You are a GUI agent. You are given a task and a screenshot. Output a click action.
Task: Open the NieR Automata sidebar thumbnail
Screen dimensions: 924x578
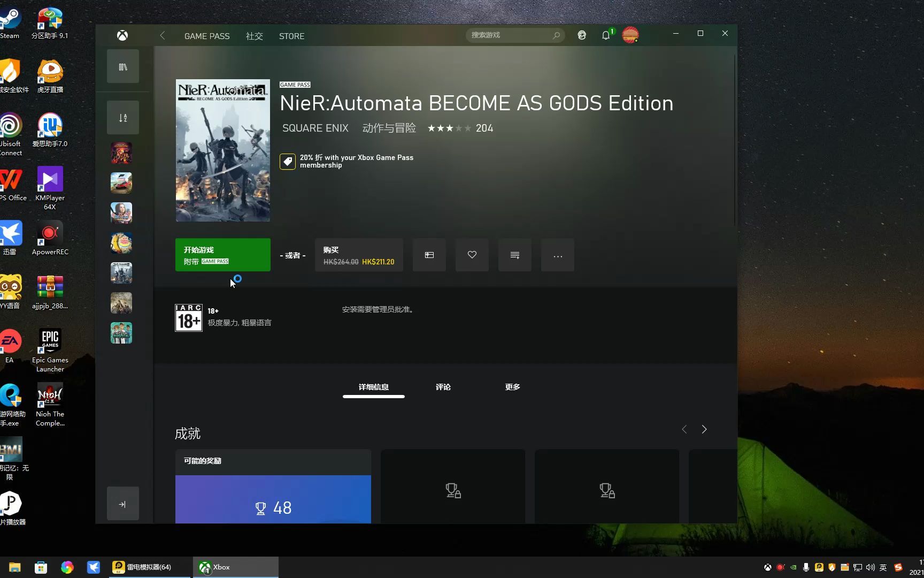click(121, 273)
